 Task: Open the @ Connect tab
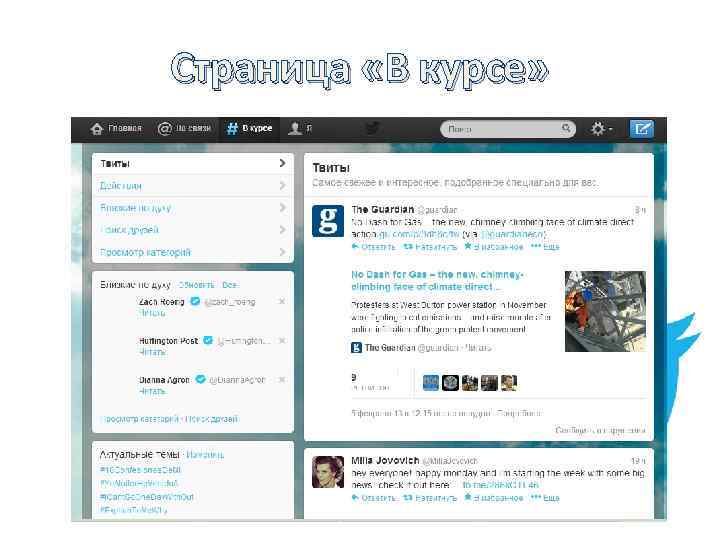tap(184, 129)
